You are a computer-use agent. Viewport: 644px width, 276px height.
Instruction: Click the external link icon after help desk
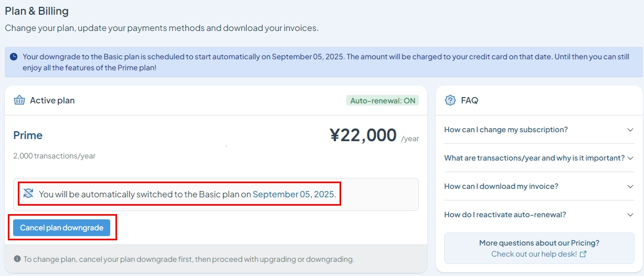[x=583, y=254]
